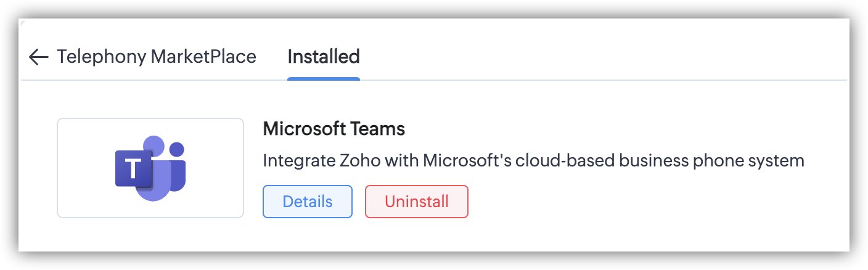Uninstall the Microsoft Teams integration
This screenshot has height=270, width=868.
pyautogui.click(x=416, y=202)
